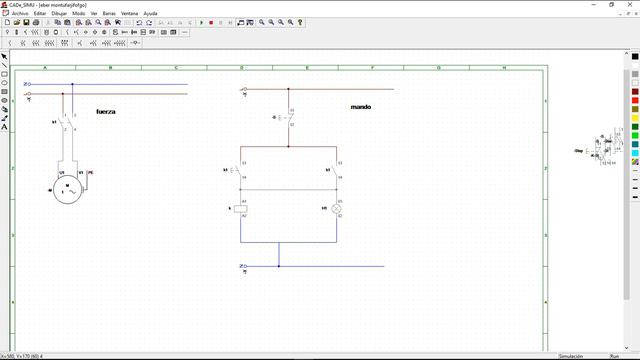Click the last magnifier before the help icon

point(291,22)
